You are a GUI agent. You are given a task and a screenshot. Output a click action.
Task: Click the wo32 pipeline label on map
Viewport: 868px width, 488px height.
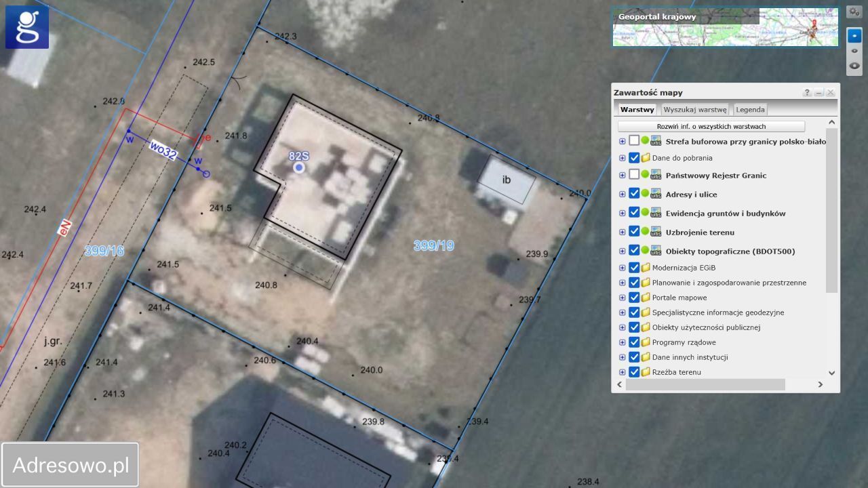pos(163,151)
